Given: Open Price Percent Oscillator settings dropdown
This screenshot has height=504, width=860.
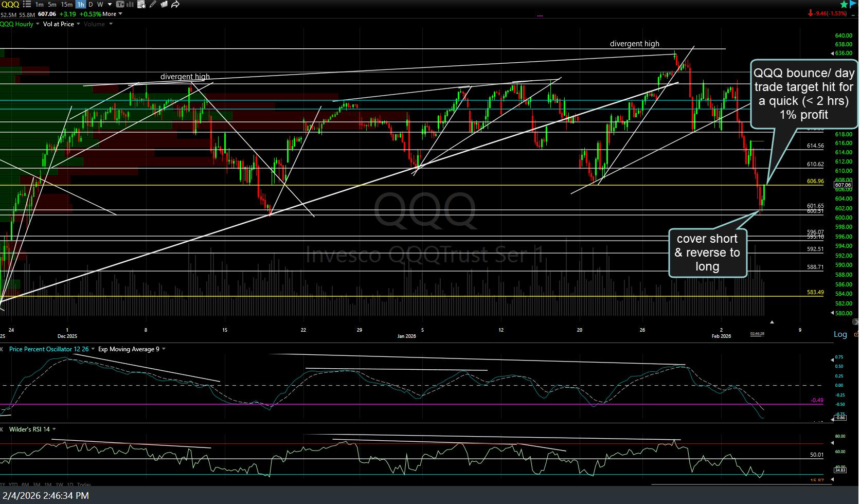Looking at the screenshot, I should pyautogui.click(x=93, y=349).
